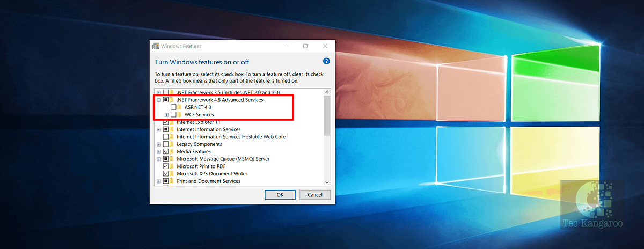Minimize the Windows Features window
The height and width of the screenshot is (249, 644).
click(287, 46)
